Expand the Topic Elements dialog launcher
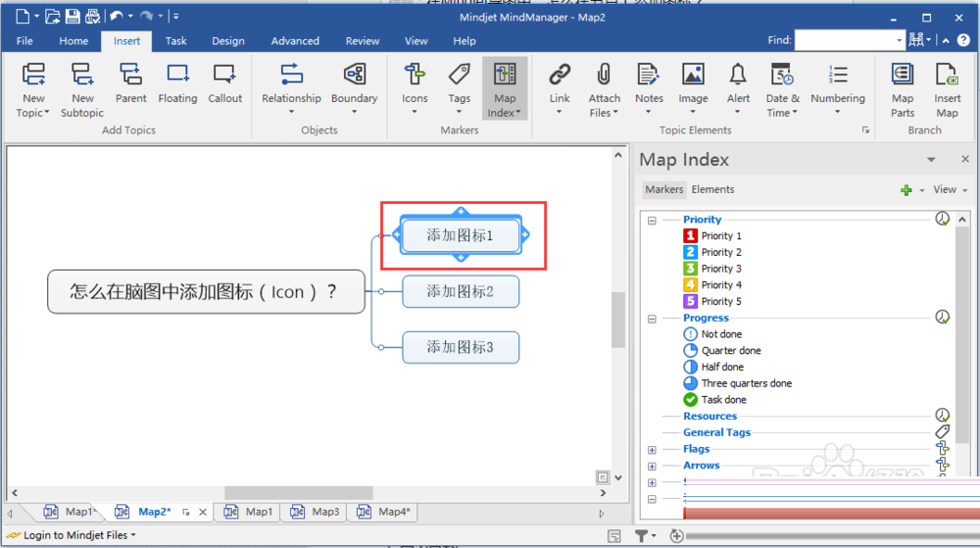This screenshot has width=980, height=548. [x=865, y=130]
